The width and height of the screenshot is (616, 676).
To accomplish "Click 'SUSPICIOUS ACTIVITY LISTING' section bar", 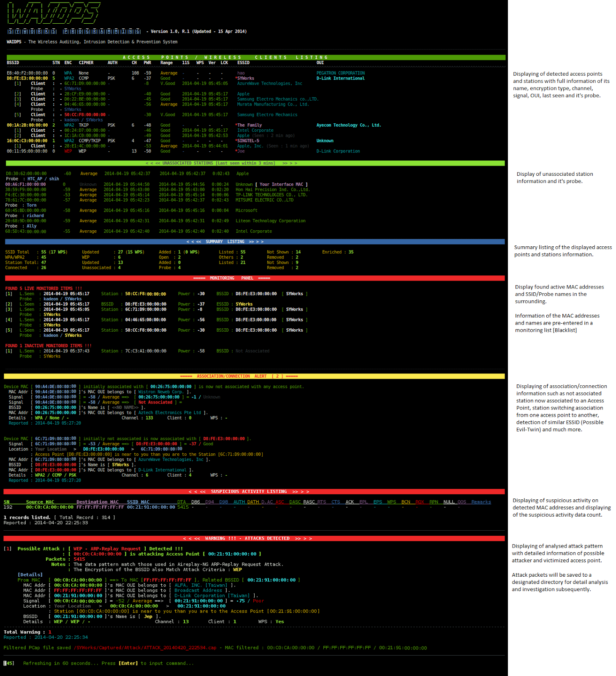I will pos(254,491).
